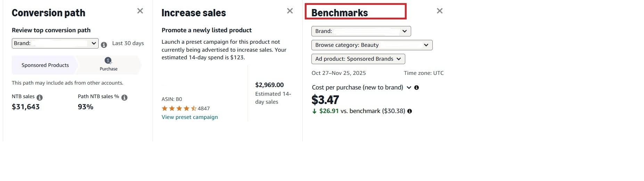This screenshot has width=644, height=181.
Task: Click info icon next to NTB sales
Action: 40,97
